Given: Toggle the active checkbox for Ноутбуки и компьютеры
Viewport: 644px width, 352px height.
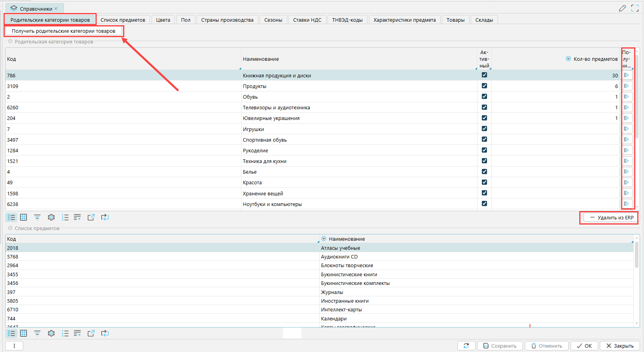Looking at the screenshot, I should [x=484, y=204].
